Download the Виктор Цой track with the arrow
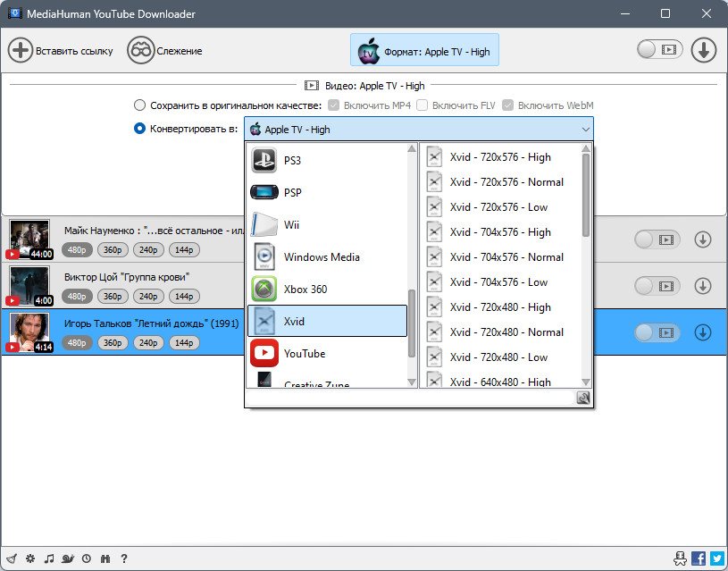The width and height of the screenshot is (728, 571). point(702,286)
